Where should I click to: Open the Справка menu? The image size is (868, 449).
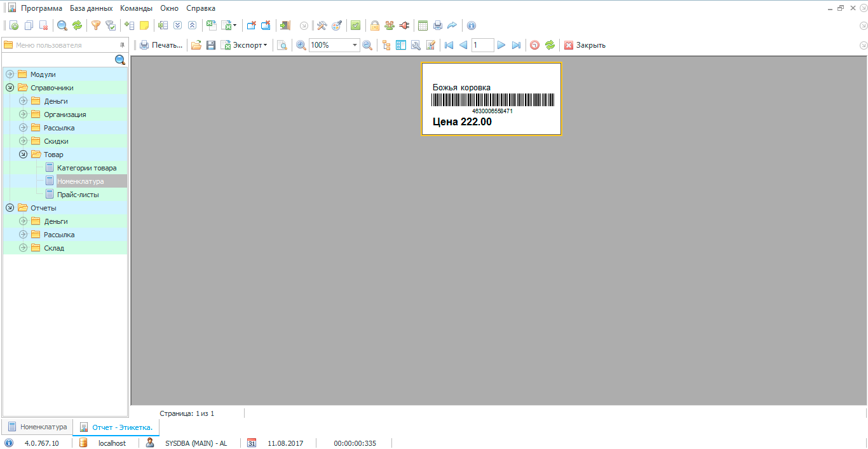point(201,8)
